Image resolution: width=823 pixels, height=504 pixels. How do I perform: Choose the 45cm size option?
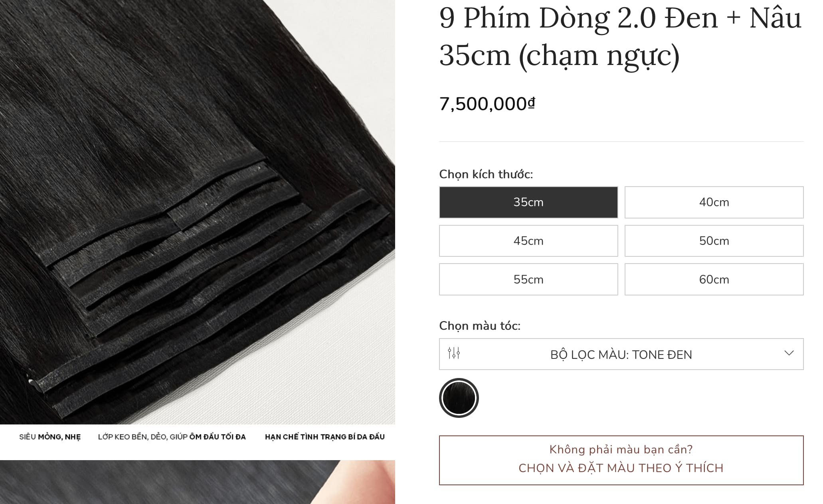(x=528, y=241)
